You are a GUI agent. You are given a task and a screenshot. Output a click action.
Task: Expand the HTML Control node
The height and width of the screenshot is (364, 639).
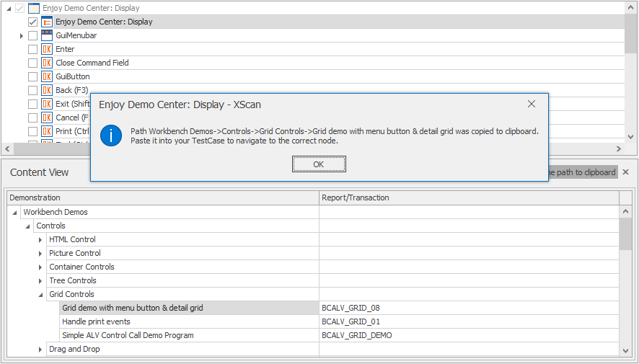click(41, 239)
